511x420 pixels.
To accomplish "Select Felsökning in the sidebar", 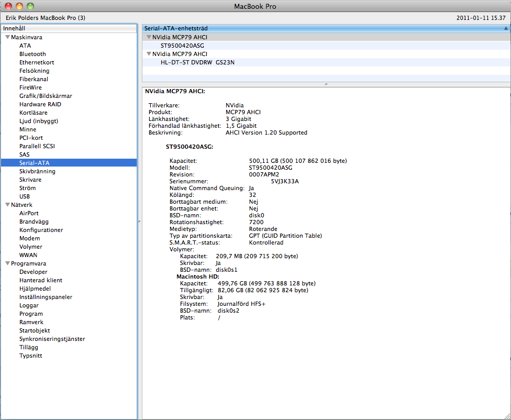I will 34,71.
